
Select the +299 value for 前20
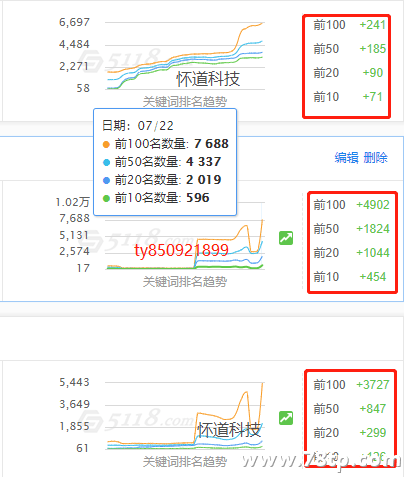[373, 433]
